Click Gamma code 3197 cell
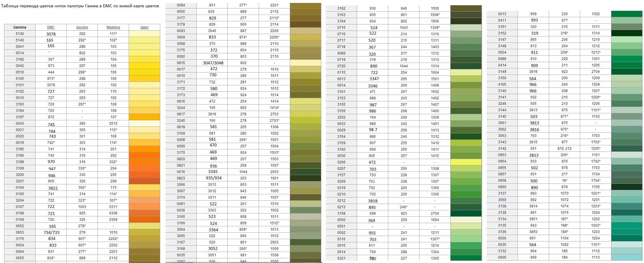Viewport: 644px width, 263px height. 20,117
